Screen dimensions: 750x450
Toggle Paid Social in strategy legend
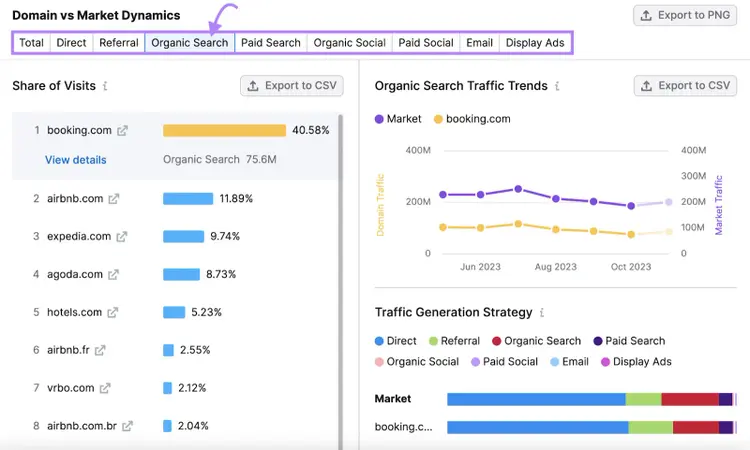[504, 362]
